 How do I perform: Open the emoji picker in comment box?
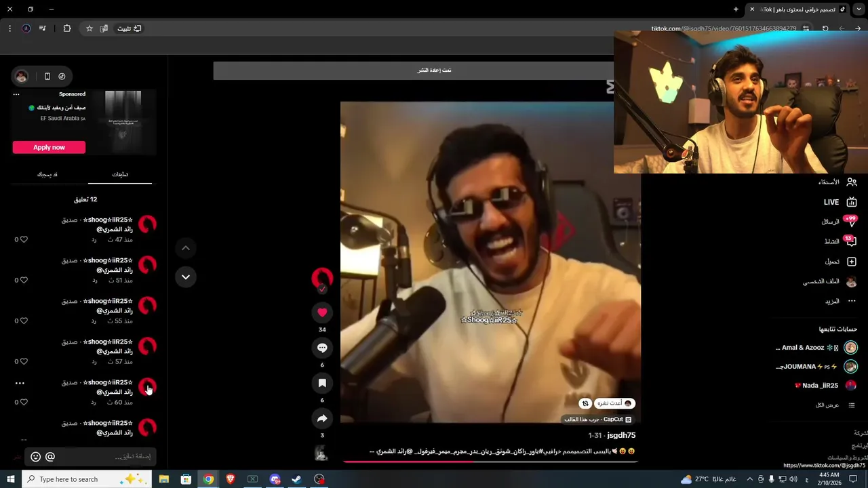(x=36, y=457)
